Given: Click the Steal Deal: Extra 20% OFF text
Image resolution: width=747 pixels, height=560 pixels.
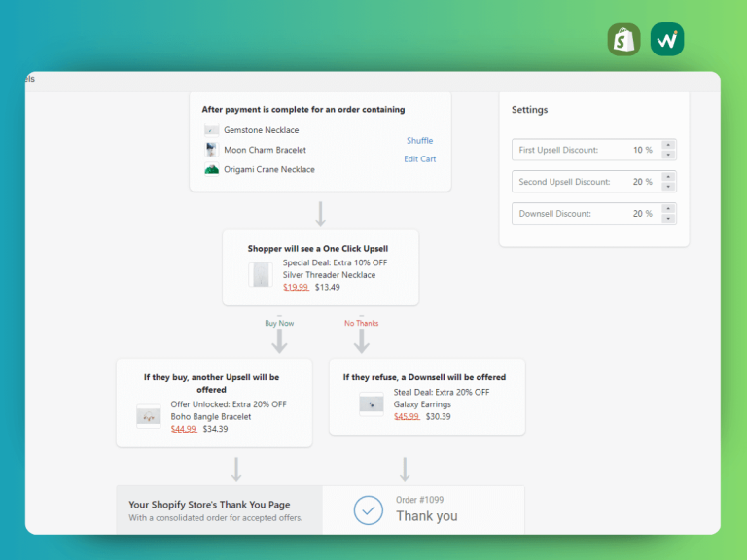Looking at the screenshot, I should 442,392.
